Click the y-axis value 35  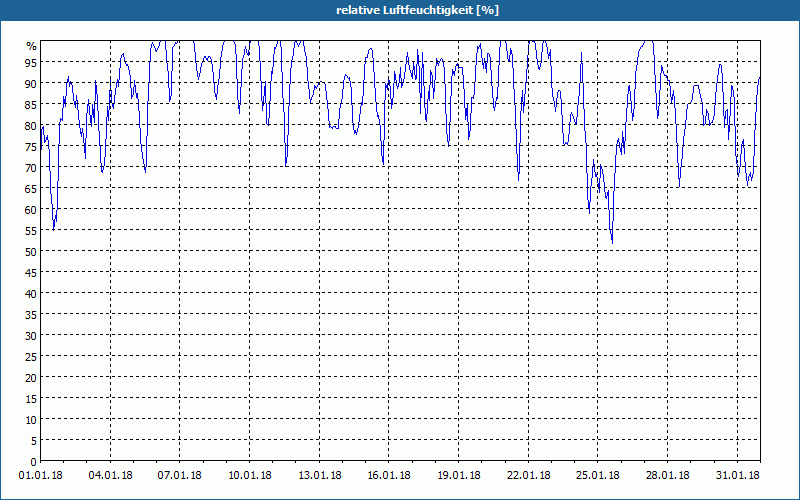click(x=31, y=315)
